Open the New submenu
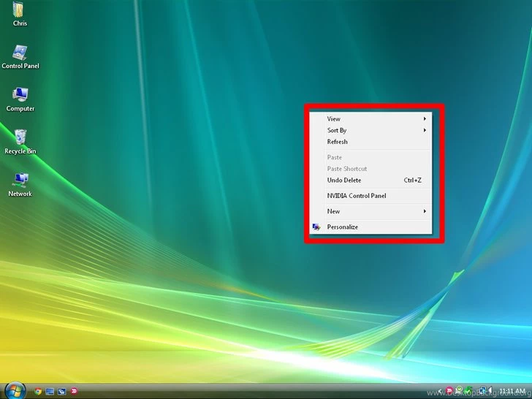The width and height of the screenshot is (532, 399). click(x=370, y=211)
